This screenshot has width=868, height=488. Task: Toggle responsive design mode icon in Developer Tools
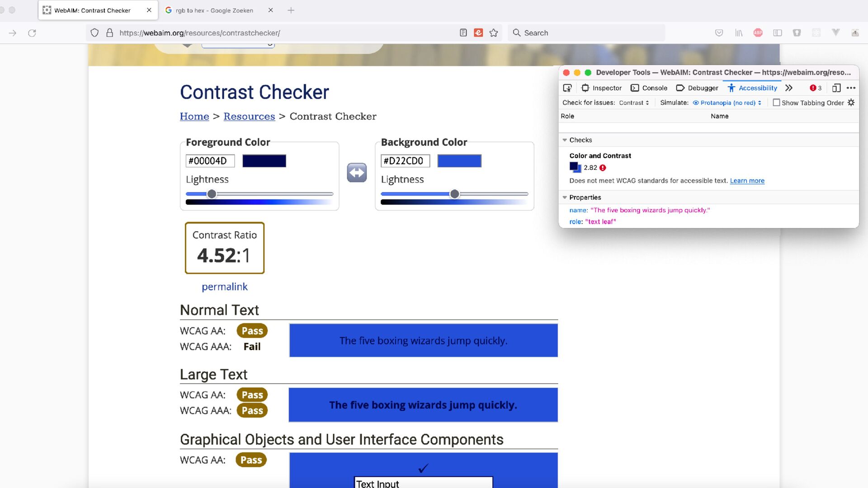pyautogui.click(x=836, y=88)
